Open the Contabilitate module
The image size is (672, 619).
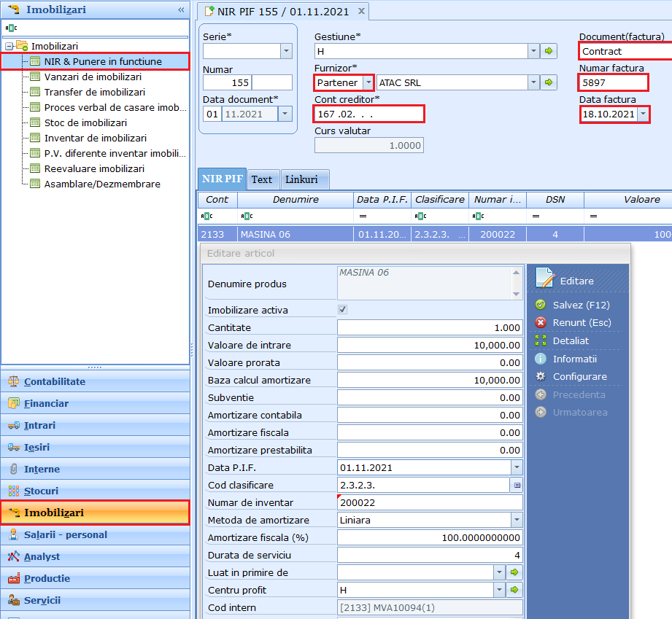[55, 381]
